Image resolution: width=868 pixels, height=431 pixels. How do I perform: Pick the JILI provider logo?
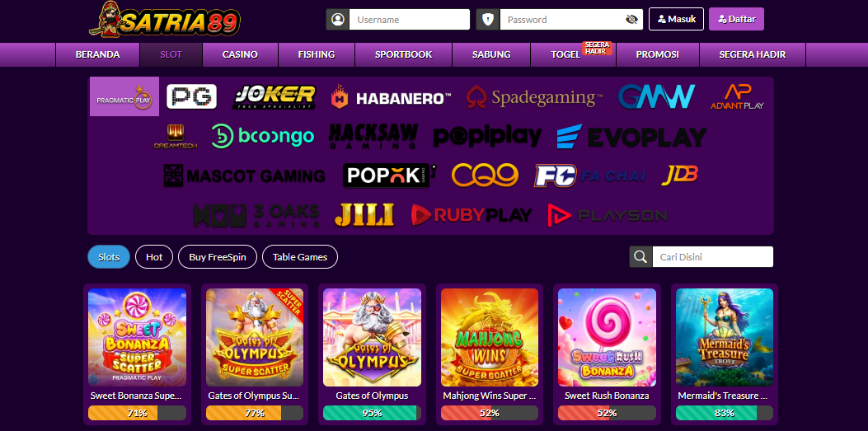pyautogui.click(x=364, y=215)
